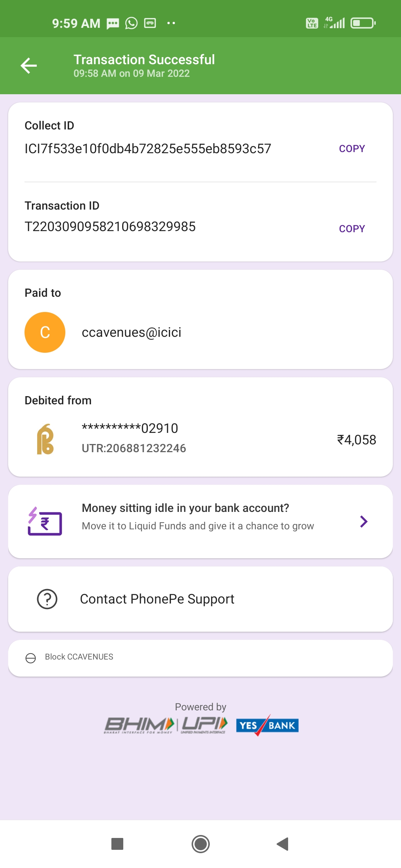Tap the back arrow in header
The height and width of the screenshot is (868, 401).
(x=29, y=66)
